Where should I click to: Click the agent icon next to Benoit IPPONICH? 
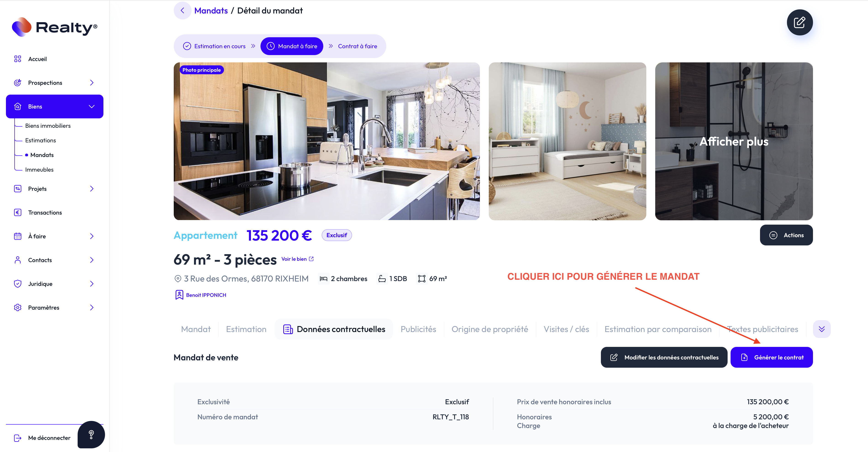click(179, 295)
